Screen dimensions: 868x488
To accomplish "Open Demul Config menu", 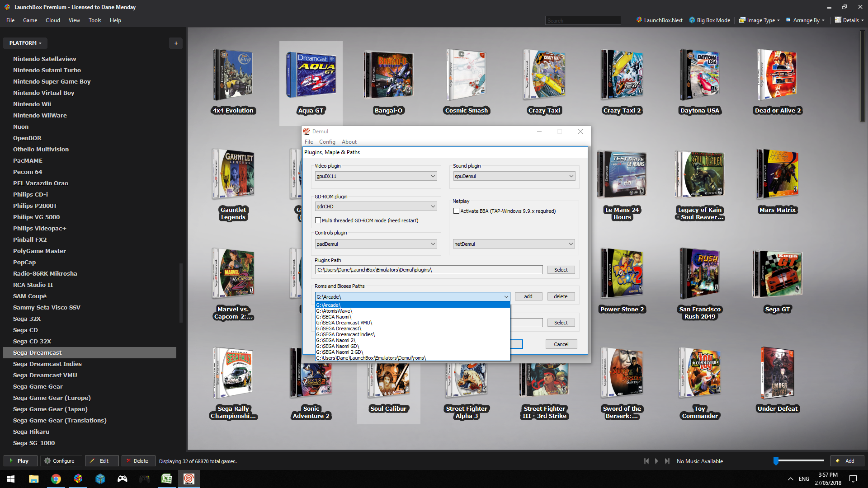I will point(327,142).
